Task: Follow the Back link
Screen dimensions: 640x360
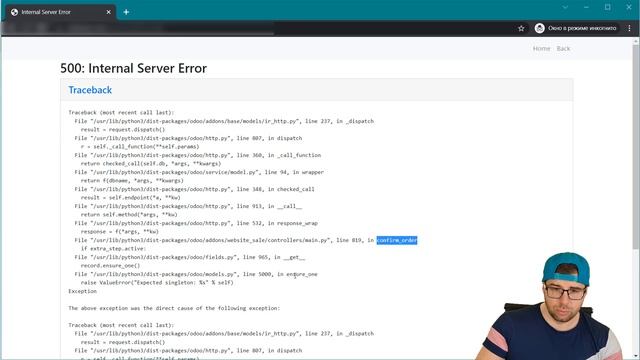Action: (x=563, y=49)
